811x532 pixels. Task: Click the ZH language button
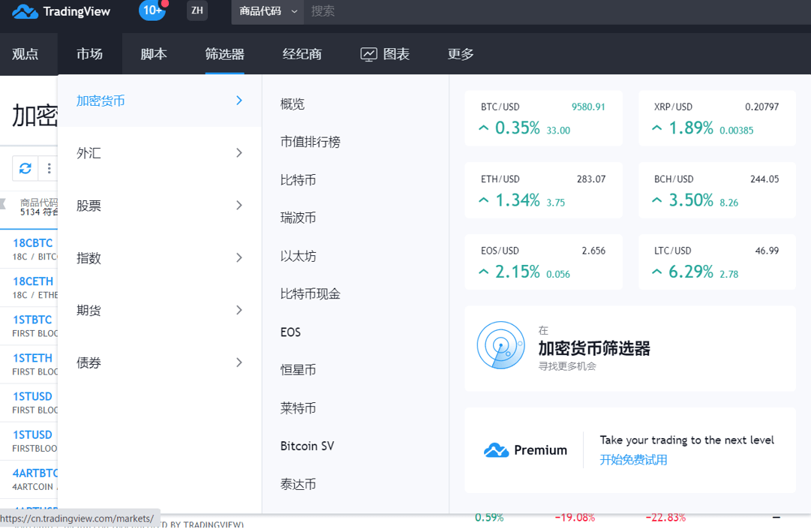[197, 11]
